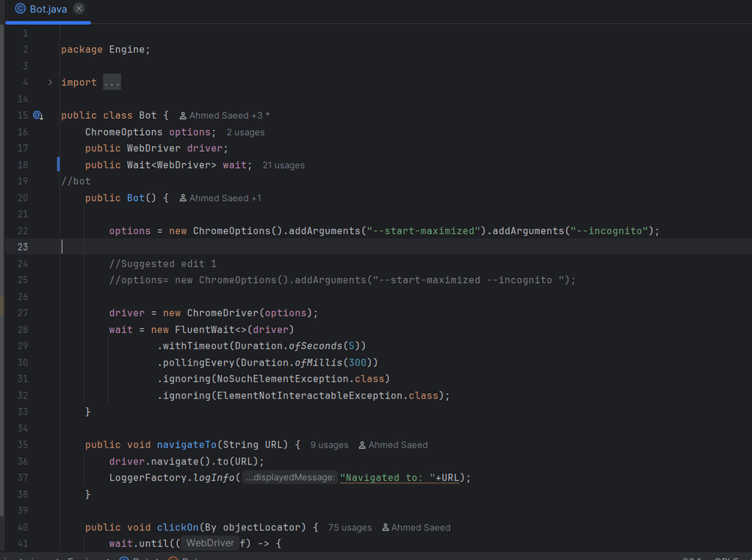Click line number 23 in the gutter

coord(22,247)
